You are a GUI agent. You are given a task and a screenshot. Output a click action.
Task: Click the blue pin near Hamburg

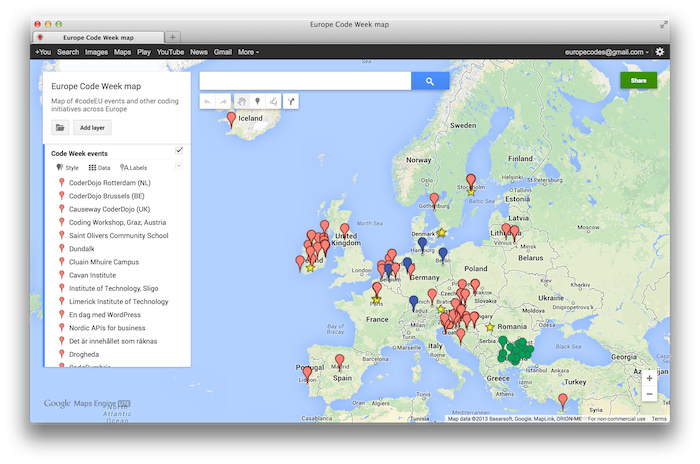tap(422, 245)
